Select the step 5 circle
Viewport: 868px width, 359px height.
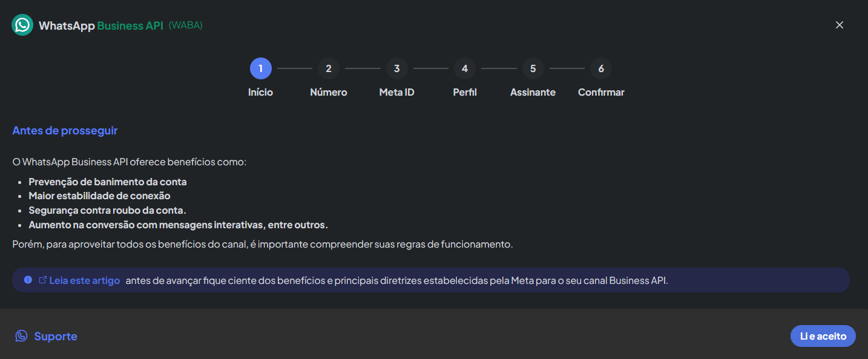tap(533, 68)
